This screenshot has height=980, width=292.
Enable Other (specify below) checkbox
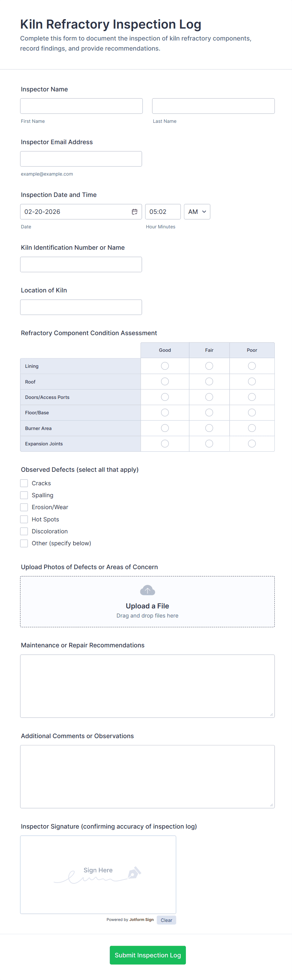click(24, 543)
